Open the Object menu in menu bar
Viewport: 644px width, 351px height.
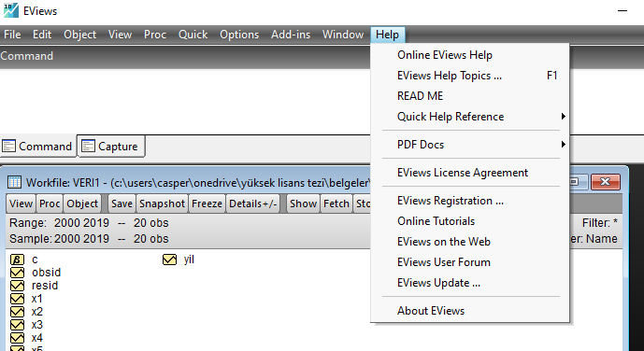80,35
